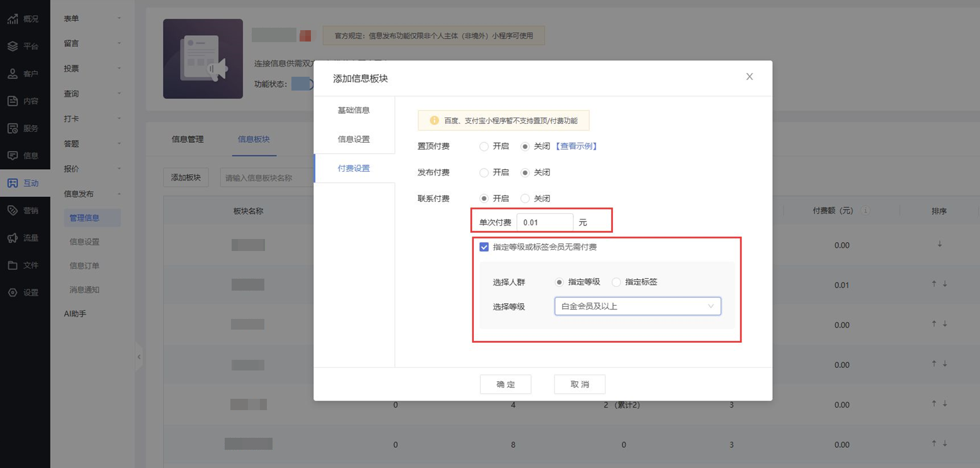Switch to the 基础信息 tab
The image size is (980, 468).
354,111
